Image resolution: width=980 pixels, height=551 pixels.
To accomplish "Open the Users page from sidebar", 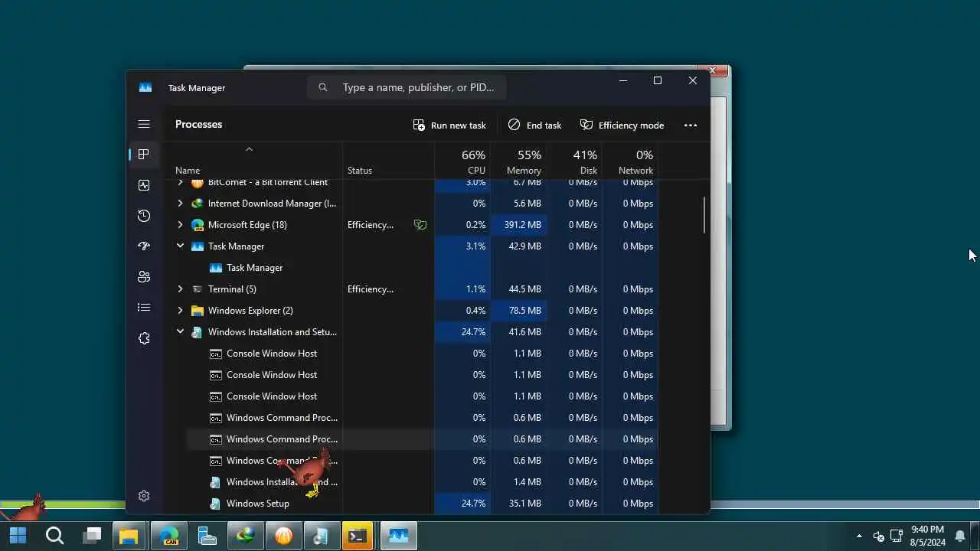I will [x=144, y=277].
